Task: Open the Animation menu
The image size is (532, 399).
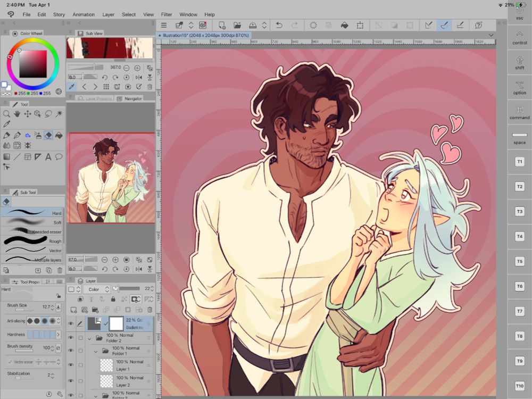Action: (x=84, y=14)
